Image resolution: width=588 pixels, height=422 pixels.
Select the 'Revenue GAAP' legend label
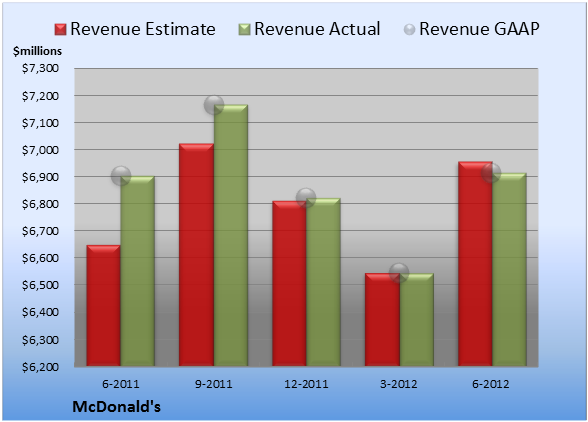point(479,29)
